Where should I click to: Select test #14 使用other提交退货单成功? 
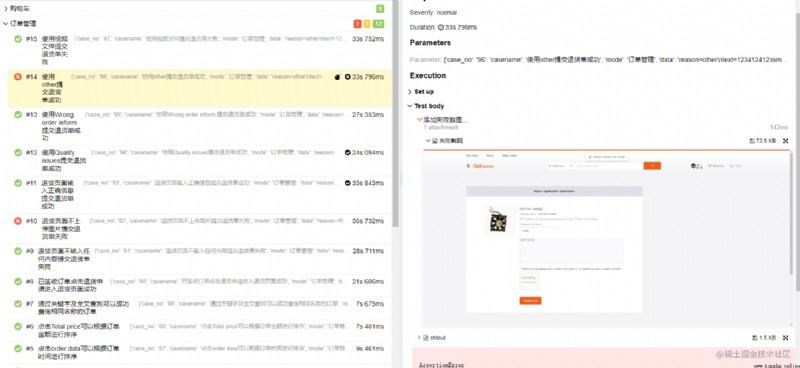[x=200, y=88]
